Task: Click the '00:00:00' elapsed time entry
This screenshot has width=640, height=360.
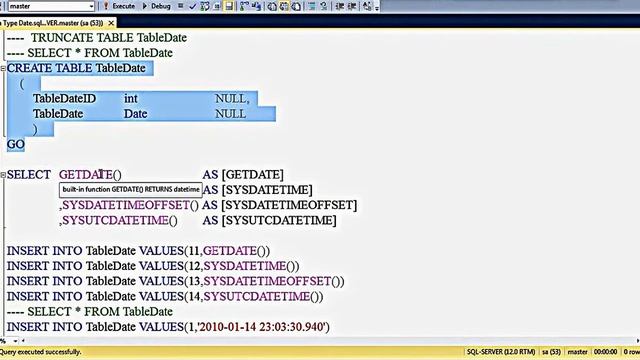Action: 605,352
